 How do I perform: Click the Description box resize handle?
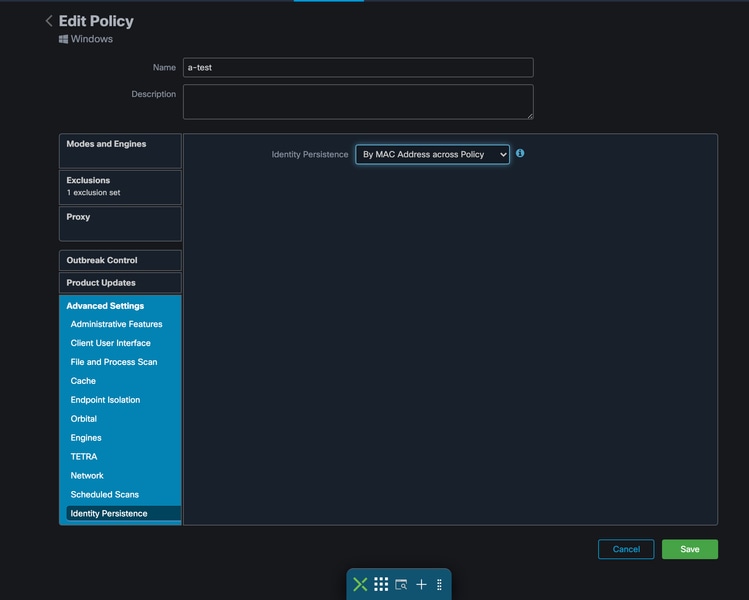point(530,116)
